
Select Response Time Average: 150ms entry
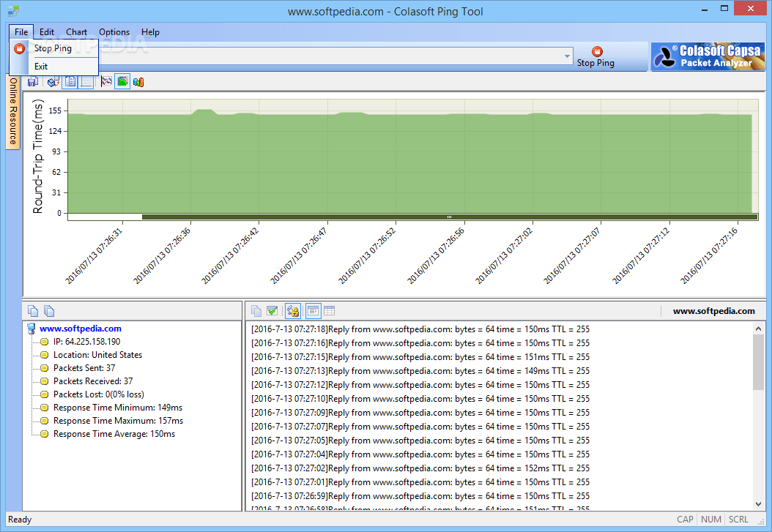[114, 434]
